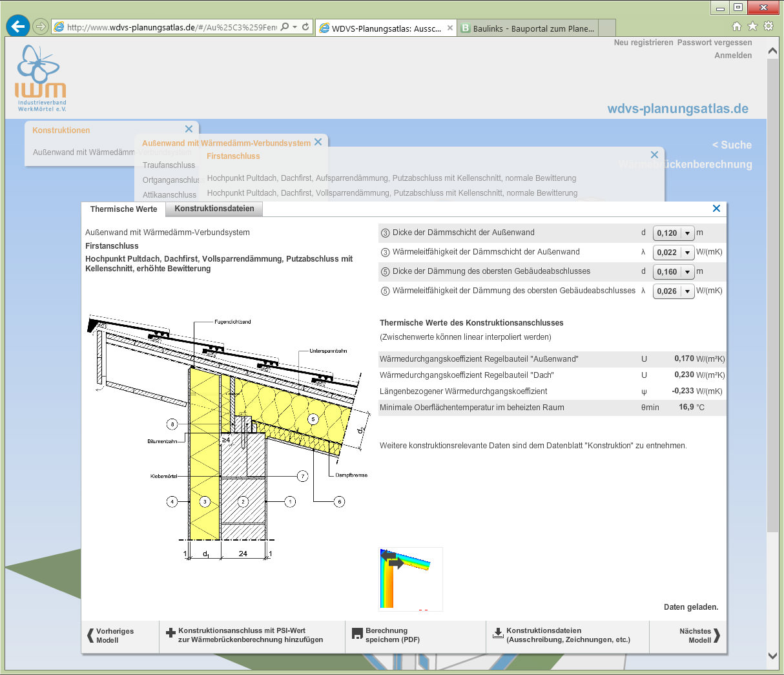Click the favorites star icon
This screenshot has width=784, height=675.
pyautogui.click(x=752, y=26)
